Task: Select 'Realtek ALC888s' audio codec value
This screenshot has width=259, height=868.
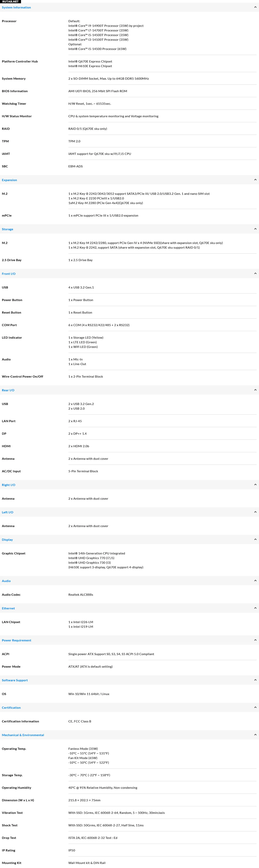Action: pyautogui.click(x=81, y=595)
